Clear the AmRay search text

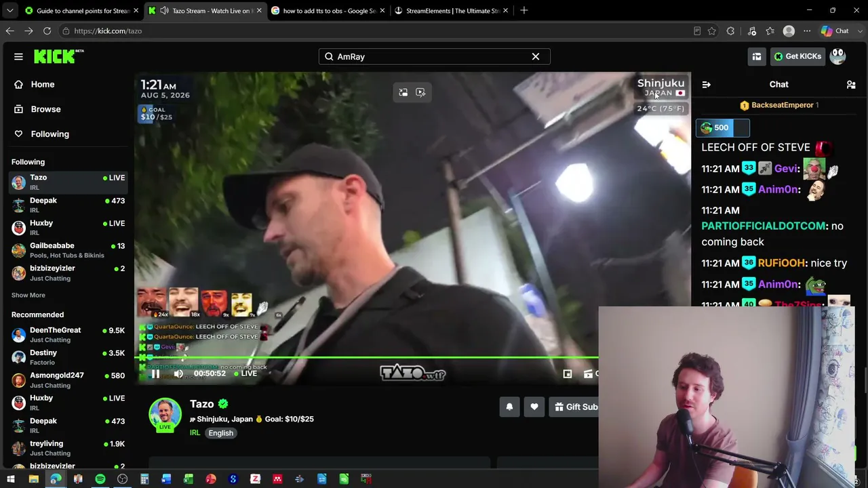pyautogui.click(x=536, y=57)
